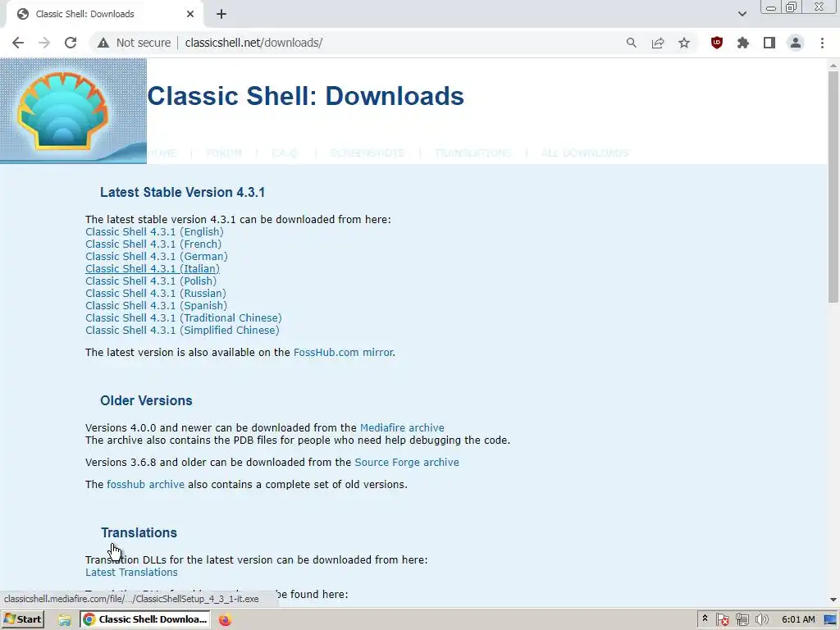
Task: Download Classic Shell 4.3.1 (Polish)
Action: (151, 281)
